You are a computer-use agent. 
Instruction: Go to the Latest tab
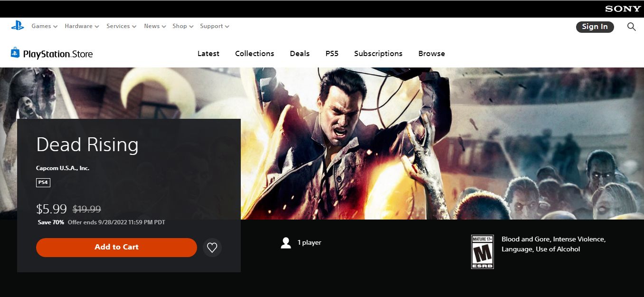coord(208,53)
